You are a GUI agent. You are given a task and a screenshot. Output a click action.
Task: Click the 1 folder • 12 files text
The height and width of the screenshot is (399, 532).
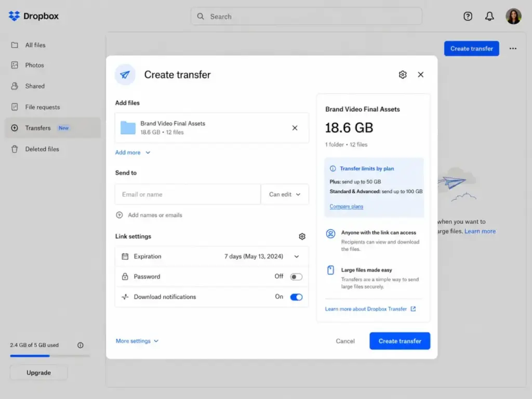[x=346, y=144]
